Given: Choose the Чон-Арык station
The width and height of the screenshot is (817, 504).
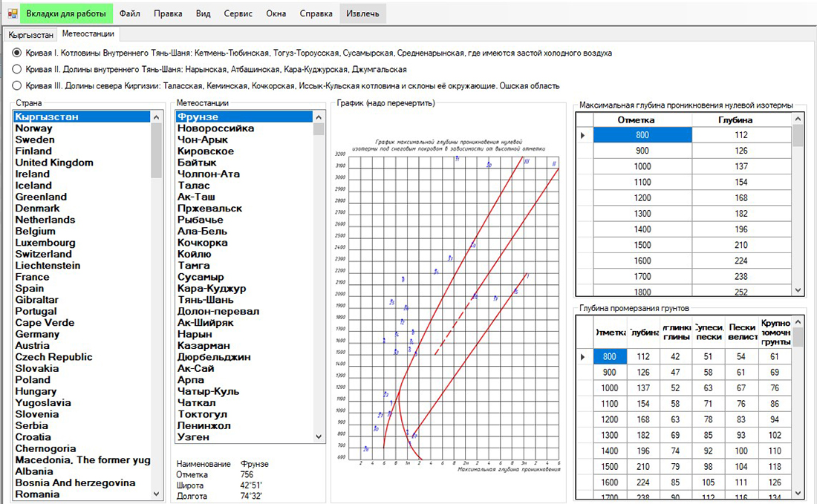Looking at the screenshot, I should click(244, 140).
